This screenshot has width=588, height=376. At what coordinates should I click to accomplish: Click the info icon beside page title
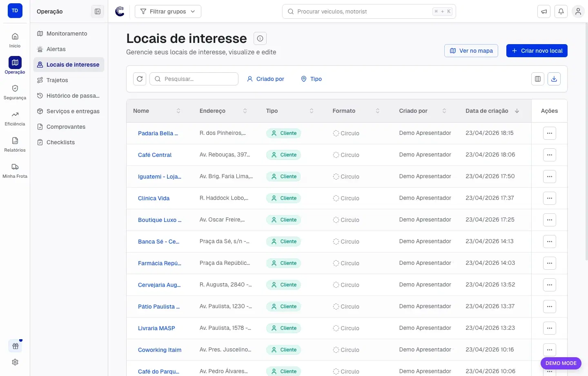point(260,38)
